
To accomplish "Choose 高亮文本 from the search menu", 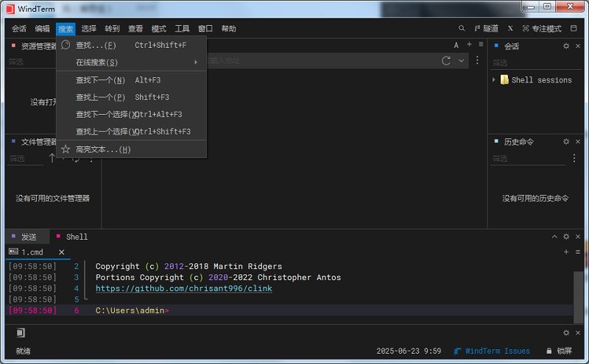I will (x=103, y=149).
